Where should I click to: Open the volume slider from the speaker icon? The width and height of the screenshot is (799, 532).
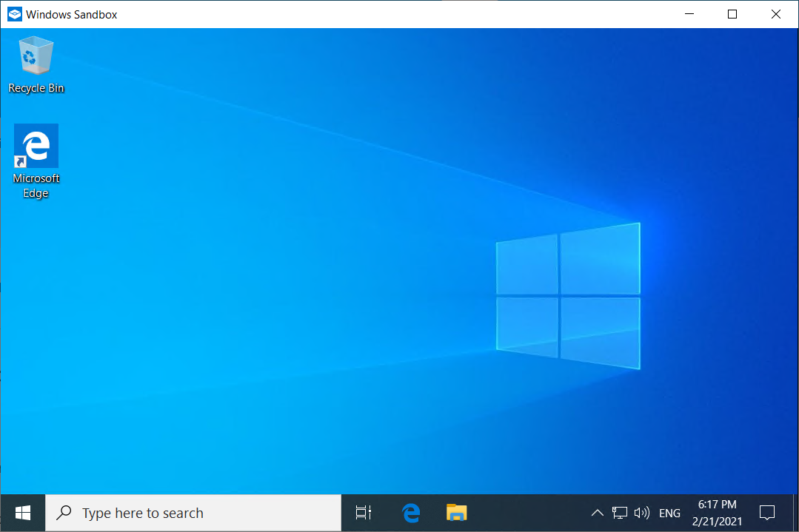point(641,512)
